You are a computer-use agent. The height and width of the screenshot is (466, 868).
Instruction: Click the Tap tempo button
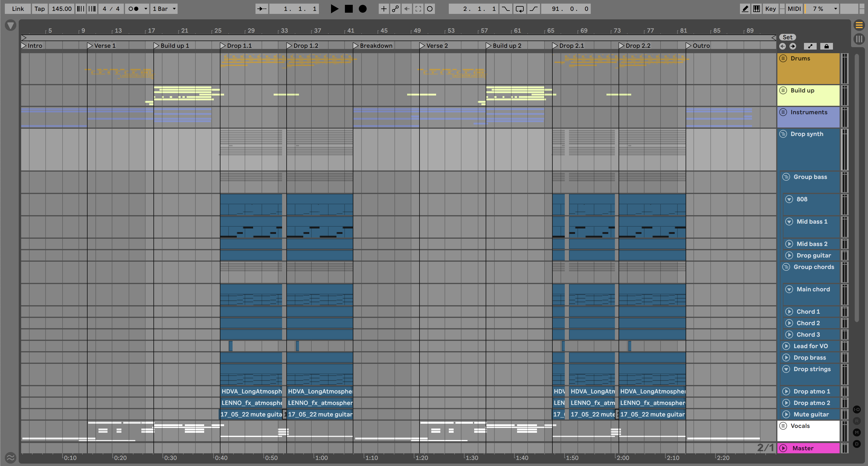click(40, 9)
